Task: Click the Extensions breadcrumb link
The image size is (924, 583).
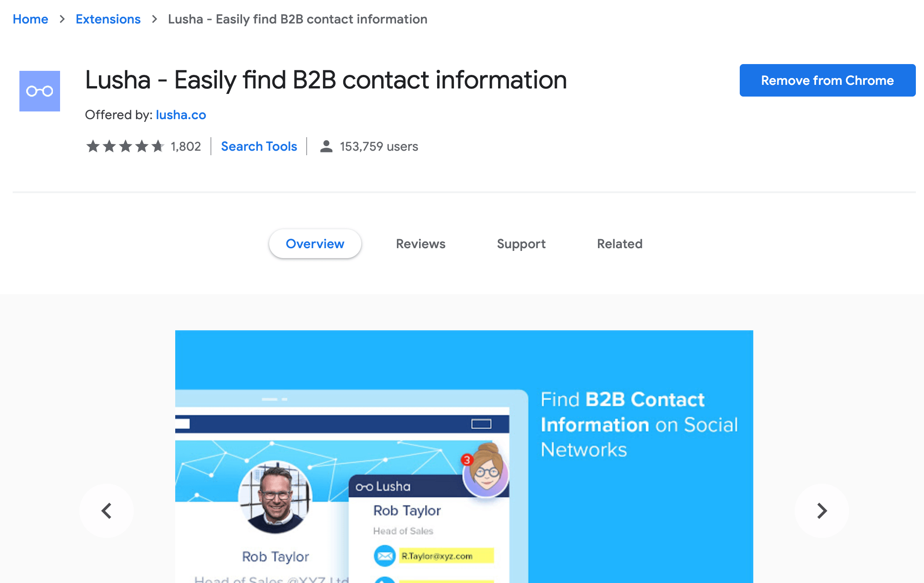Action: (107, 19)
